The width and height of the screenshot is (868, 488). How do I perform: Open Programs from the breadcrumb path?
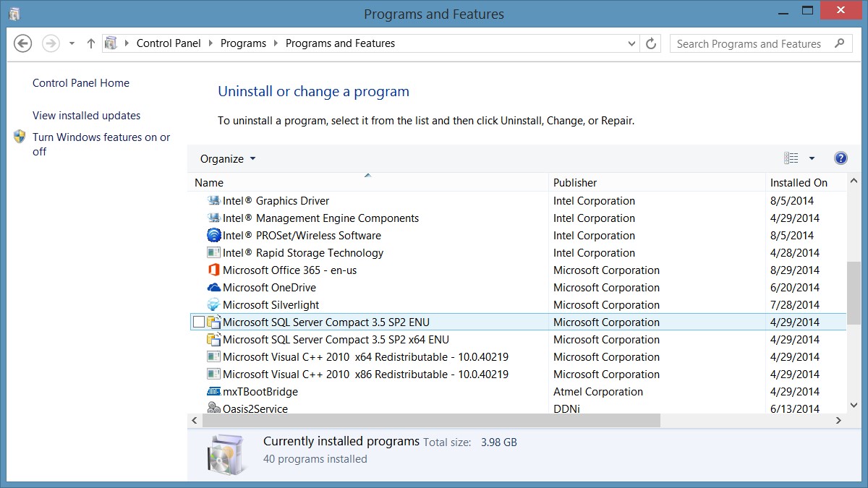[243, 43]
